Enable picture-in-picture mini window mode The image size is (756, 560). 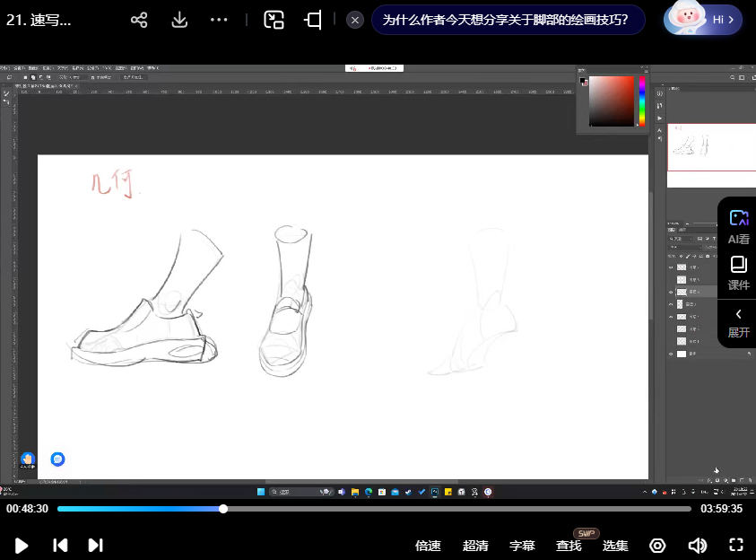point(274,20)
